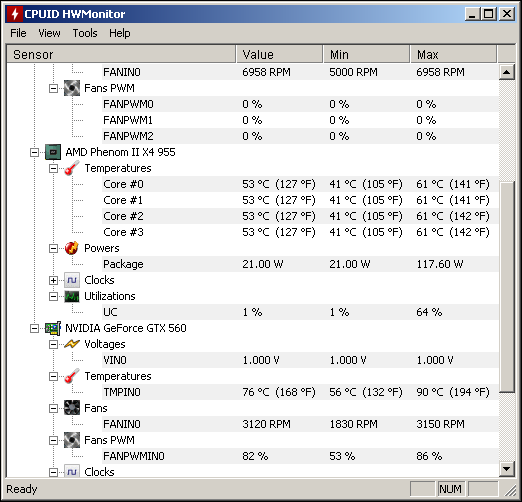Image resolution: width=522 pixels, height=502 pixels.
Task: Click the scrollbar down arrow
Action: (507, 469)
